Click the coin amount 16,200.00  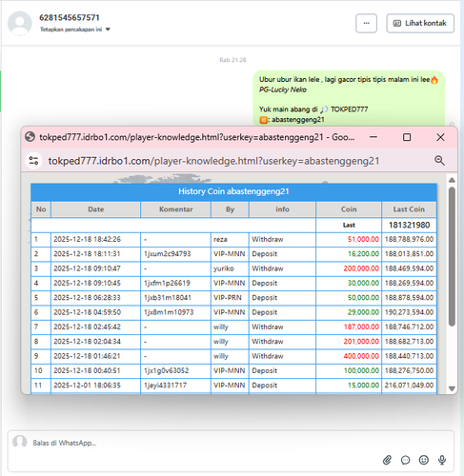(363, 254)
